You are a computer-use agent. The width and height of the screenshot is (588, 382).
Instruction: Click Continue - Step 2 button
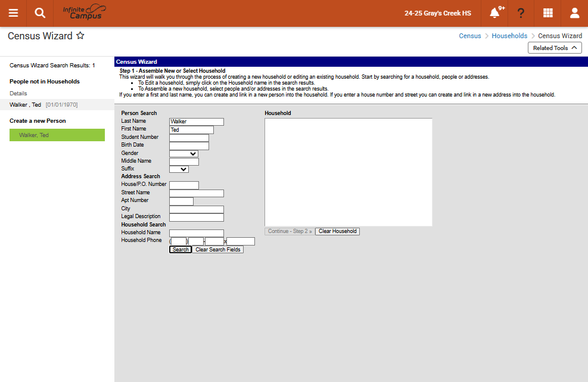pyautogui.click(x=290, y=232)
